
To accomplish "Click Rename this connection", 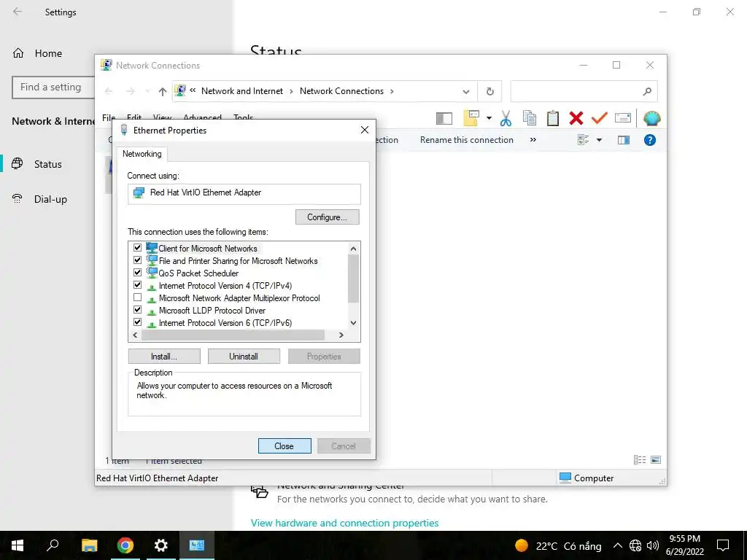I will point(466,140).
